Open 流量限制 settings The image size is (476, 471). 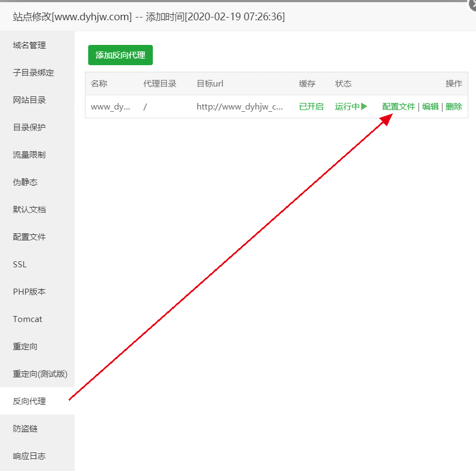click(x=29, y=155)
